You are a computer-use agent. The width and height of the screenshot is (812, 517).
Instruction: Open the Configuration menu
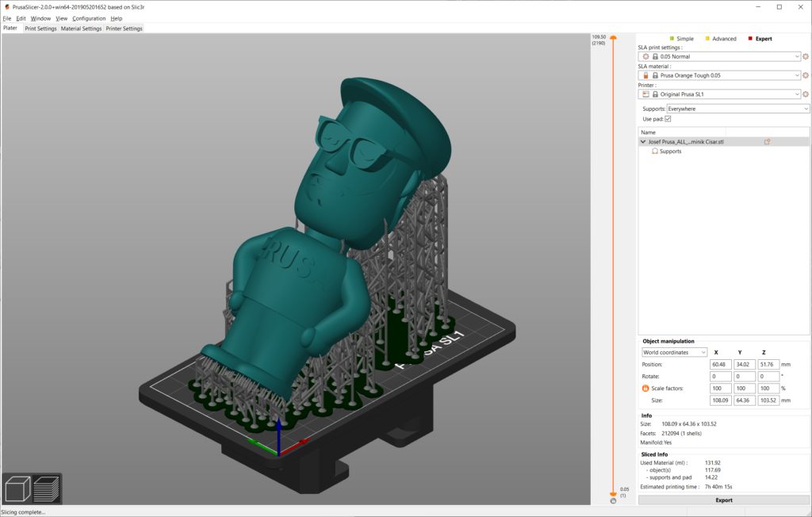coord(89,18)
